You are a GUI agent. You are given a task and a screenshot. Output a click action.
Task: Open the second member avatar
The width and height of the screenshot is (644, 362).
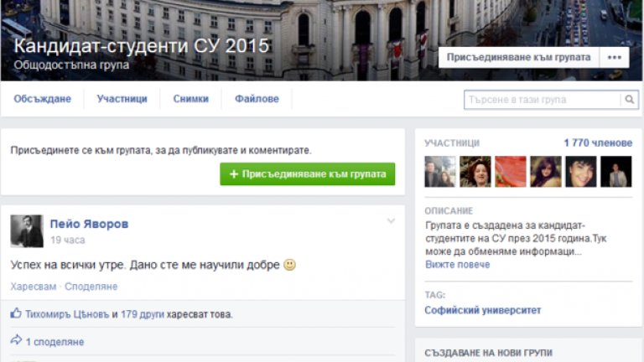tap(475, 172)
